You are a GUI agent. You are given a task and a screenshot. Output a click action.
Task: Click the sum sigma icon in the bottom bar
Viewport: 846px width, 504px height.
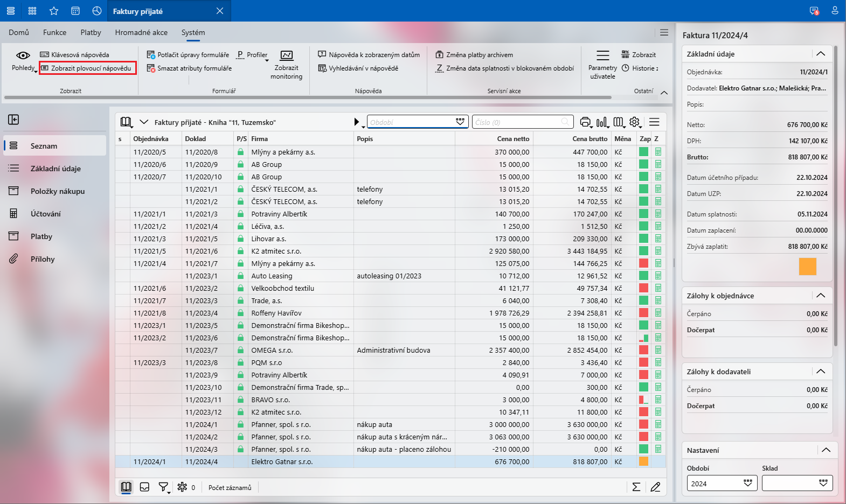tap(636, 487)
